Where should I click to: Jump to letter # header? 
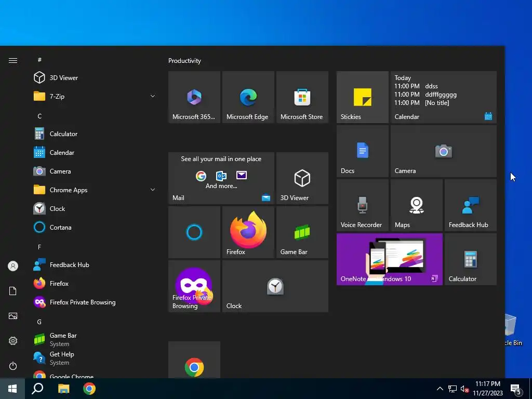pyautogui.click(x=39, y=60)
